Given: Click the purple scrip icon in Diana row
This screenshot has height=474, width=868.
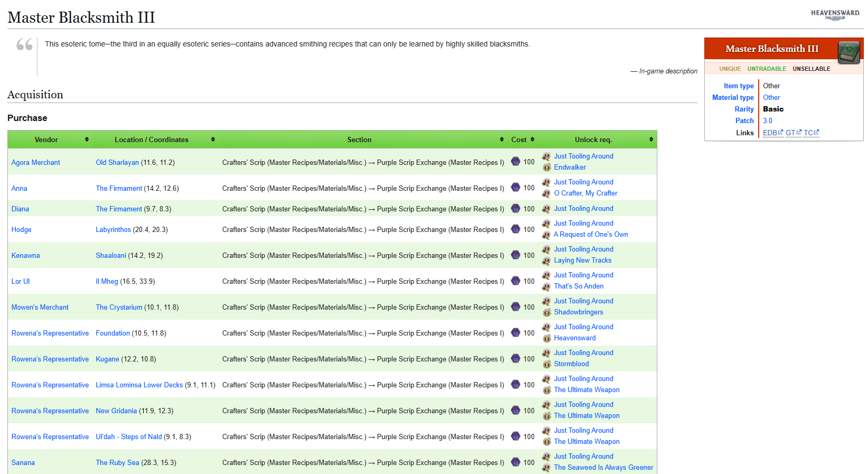Looking at the screenshot, I should click(x=515, y=209).
